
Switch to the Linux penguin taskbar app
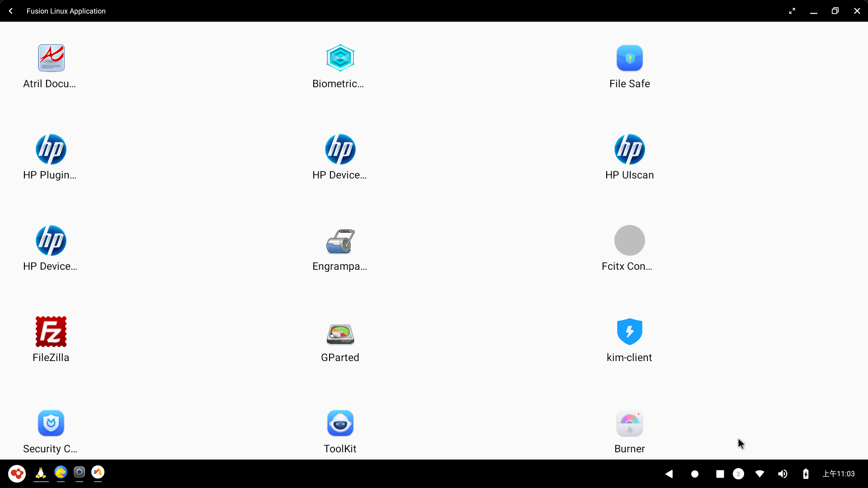[x=41, y=473]
